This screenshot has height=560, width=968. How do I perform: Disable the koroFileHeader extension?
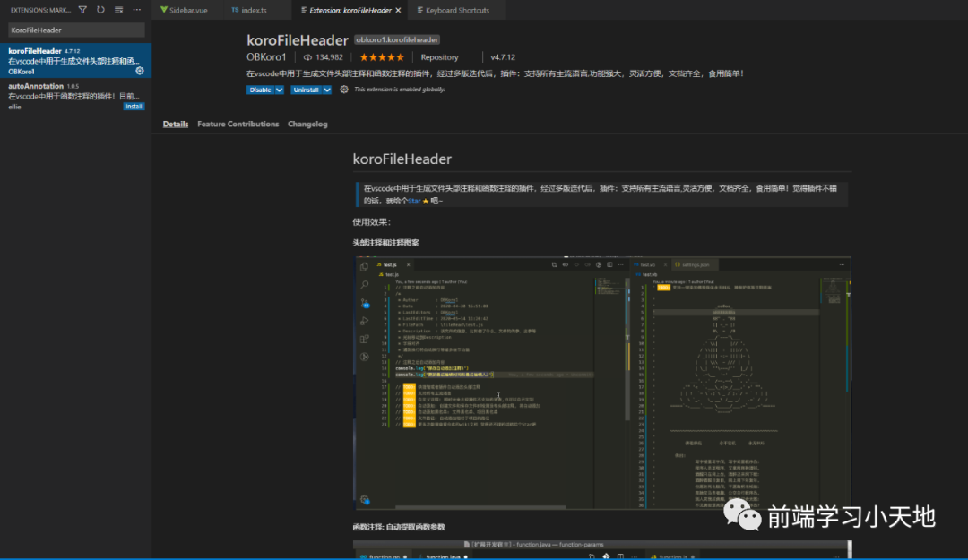coord(260,90)
